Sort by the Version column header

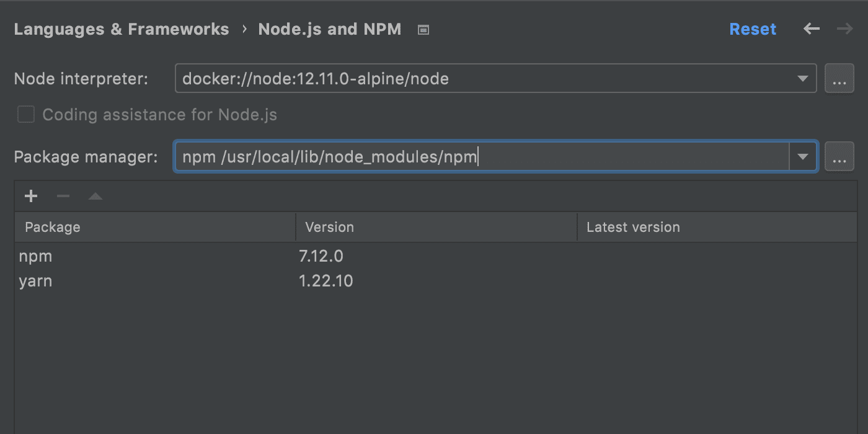[436, 227]
